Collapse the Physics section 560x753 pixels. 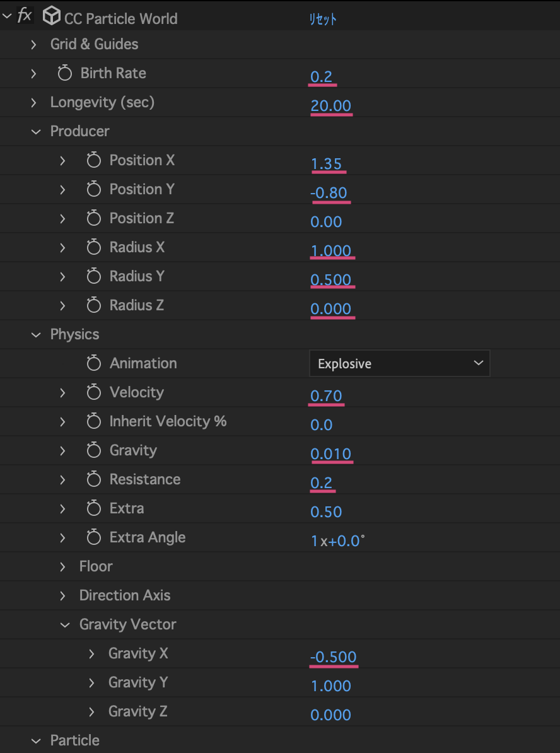coord(35,334)
